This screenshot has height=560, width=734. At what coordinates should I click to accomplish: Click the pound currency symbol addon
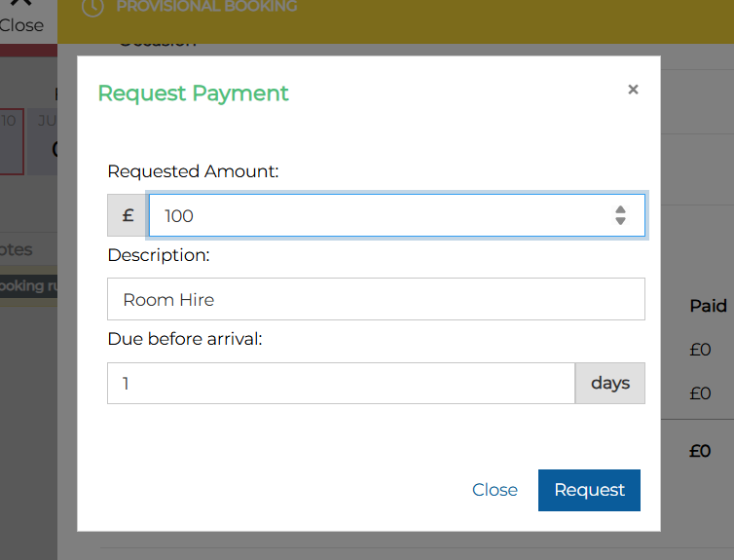pos(128,216)
